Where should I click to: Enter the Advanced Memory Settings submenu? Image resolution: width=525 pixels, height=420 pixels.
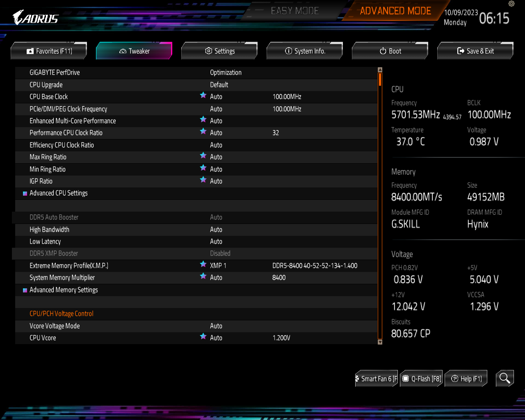point(64,290)
